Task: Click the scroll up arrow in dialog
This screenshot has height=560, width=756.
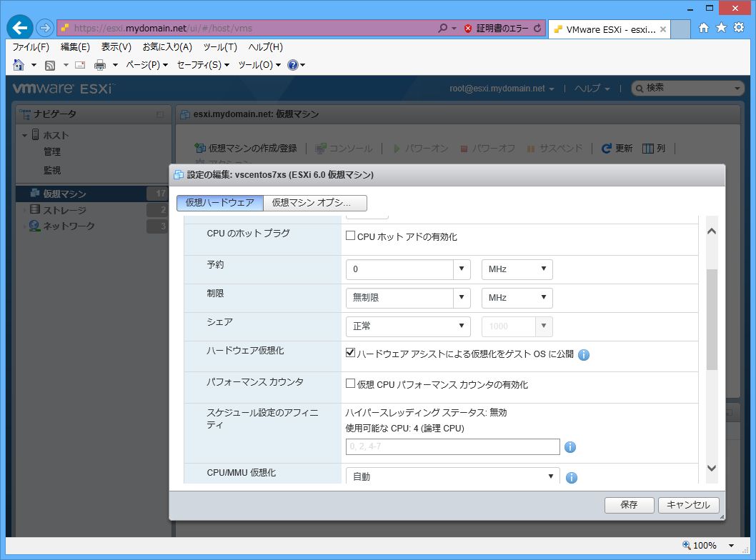Action: (x=711, y=231)
